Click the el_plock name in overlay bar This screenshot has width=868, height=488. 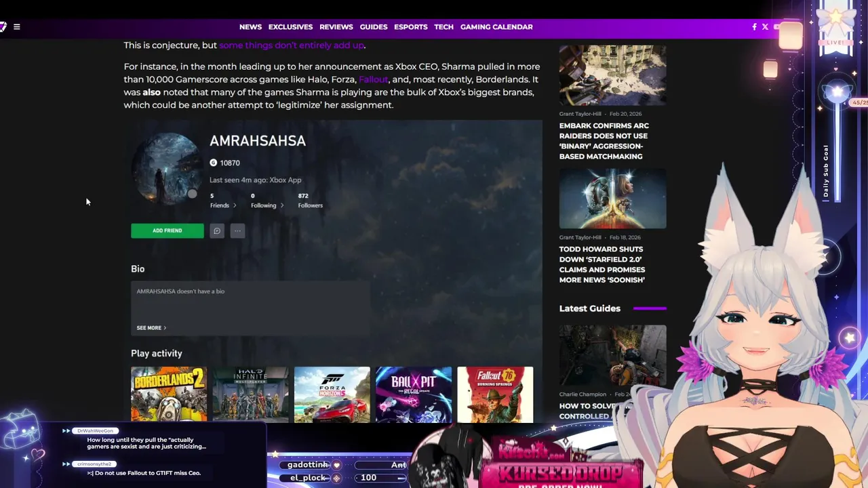coord(308,478)
